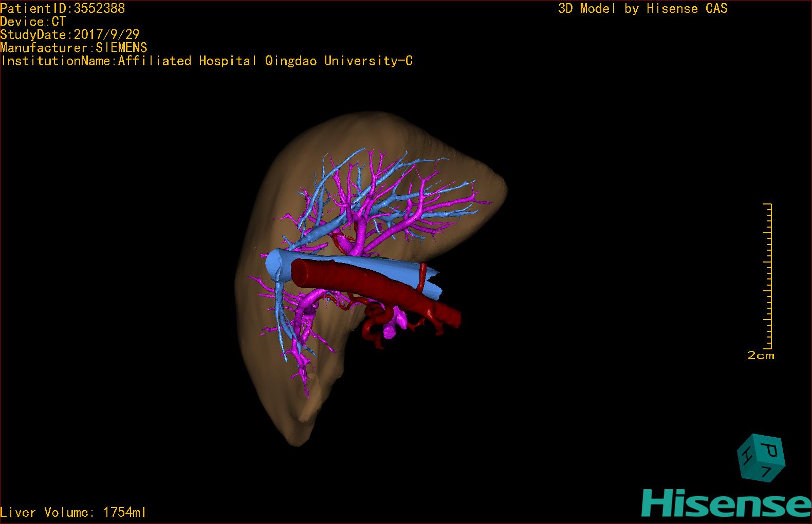This screenshot has height=524, width=812.
Task: Click the "Manufacturer:SIEMENS" text
Action: [74, 48]
